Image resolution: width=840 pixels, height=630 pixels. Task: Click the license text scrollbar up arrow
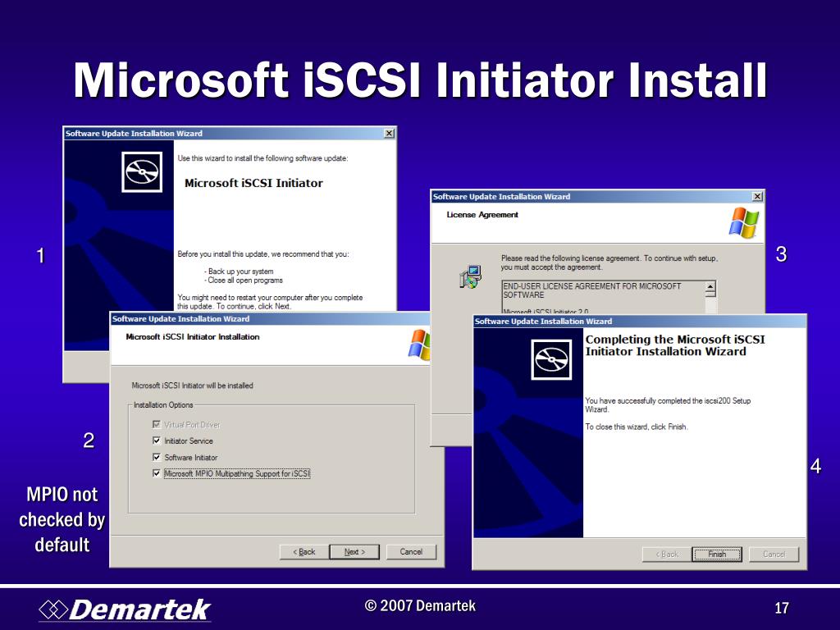pos(710,287)
